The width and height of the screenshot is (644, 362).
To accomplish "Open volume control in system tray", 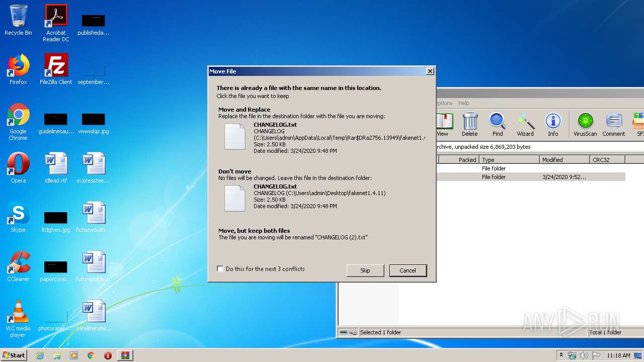I will click(584, 355).
